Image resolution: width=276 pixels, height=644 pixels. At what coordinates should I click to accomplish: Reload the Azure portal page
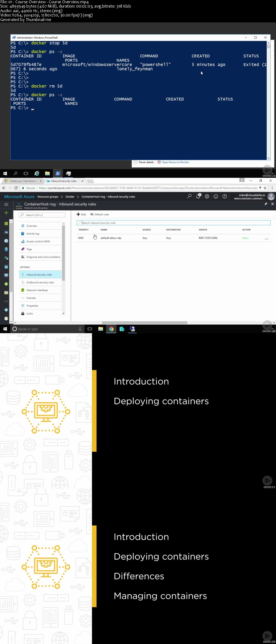(x=16, y=188)
